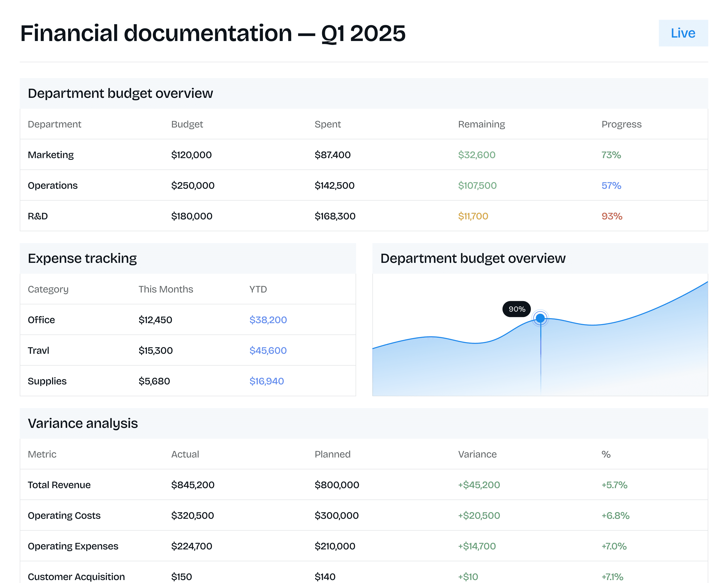Click the R&D remaining amount $11,700

(473, 216)
